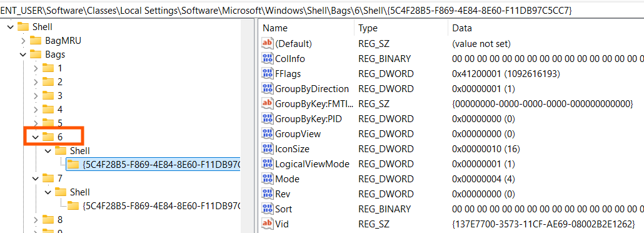The width and height of the screenshot is (644, 233).
Task: Click the Vid string value icon
Action: tap(268, 224)
